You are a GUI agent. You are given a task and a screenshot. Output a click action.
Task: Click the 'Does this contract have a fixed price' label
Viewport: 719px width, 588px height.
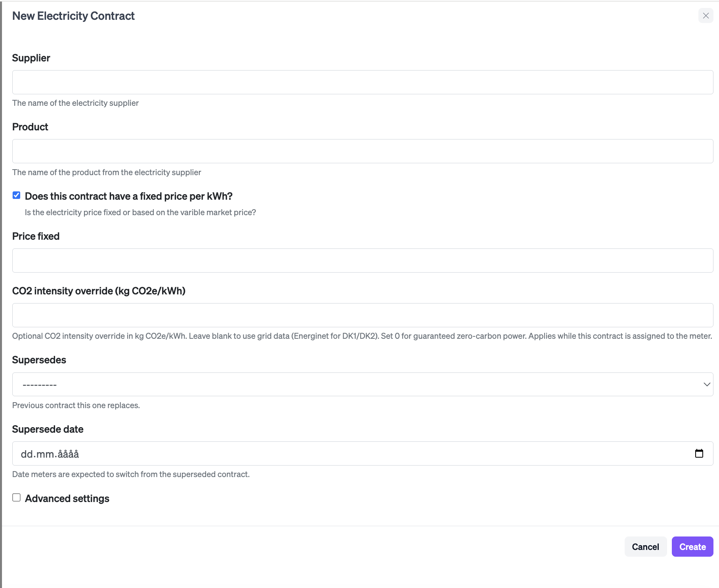coord(128,197)
